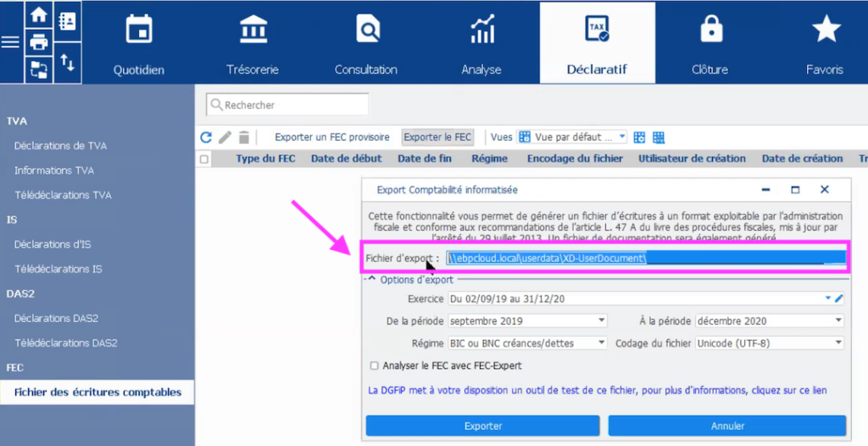This screenshot has height=446, width=868.
Task: Open the Consultation tab
Action: [366, 43]
